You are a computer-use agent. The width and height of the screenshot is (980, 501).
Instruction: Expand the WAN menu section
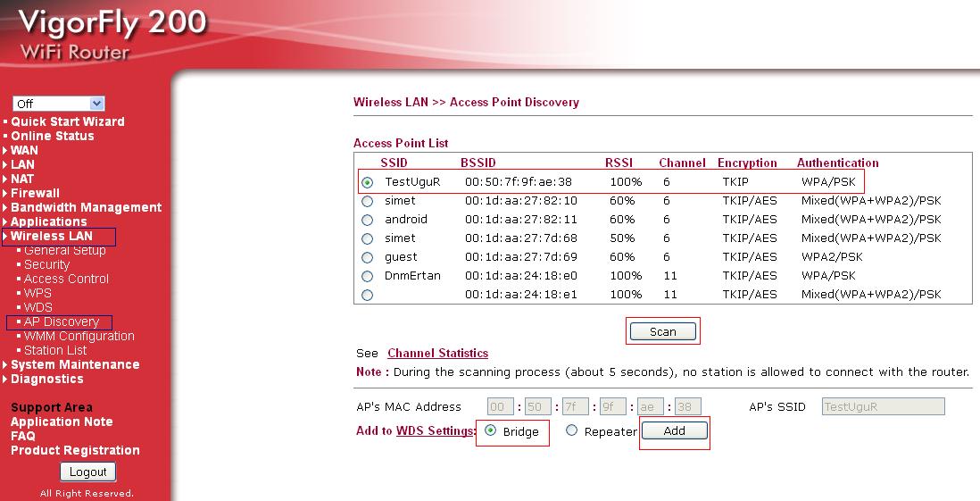coord(24,150)
